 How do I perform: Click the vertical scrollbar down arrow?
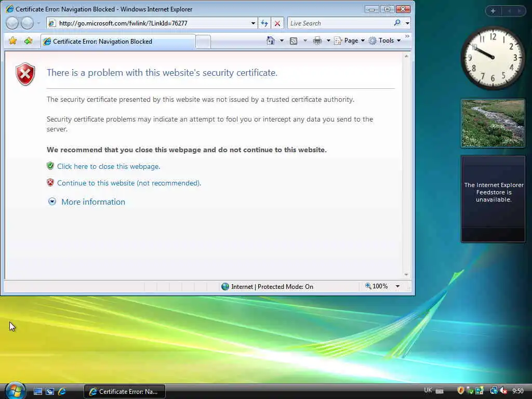coord(406,274)
